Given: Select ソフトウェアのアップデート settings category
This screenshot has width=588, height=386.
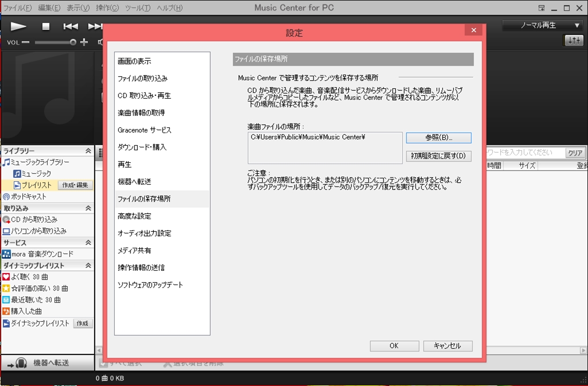Looking at the screenshot, I should click(162, 285).
